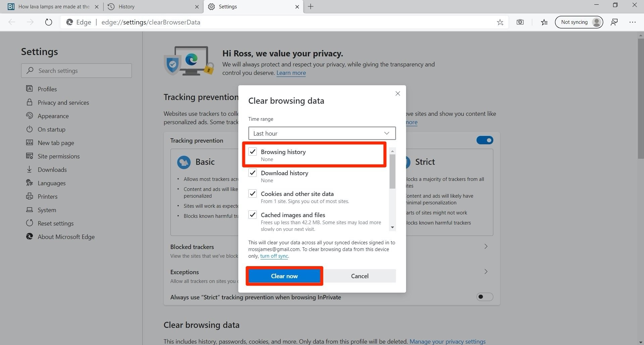This screenshot has height=345, width=644.
Task: Open the favorites star icon
Action: [x=500, y=22]
